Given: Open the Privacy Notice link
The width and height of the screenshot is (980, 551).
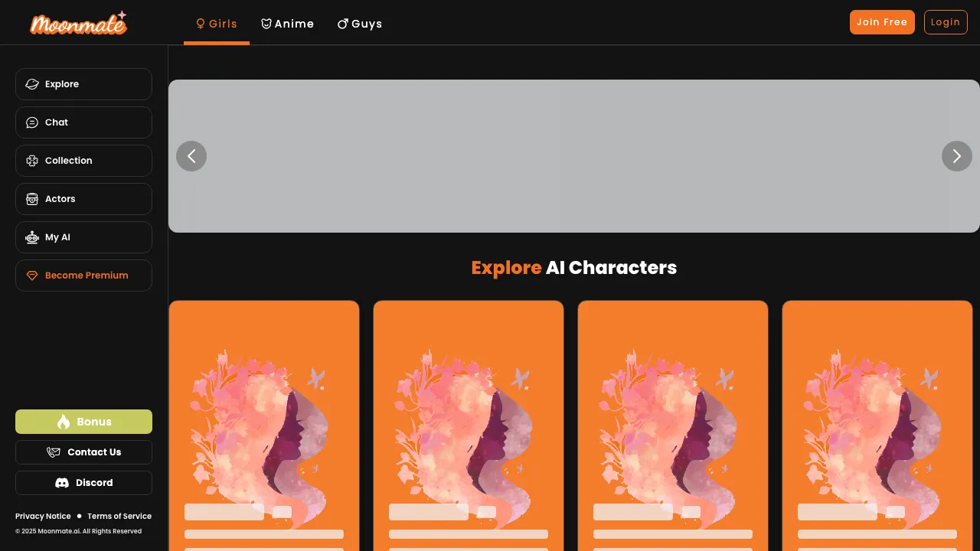Looking at the screenshot, I should click(x=43, y=517).
